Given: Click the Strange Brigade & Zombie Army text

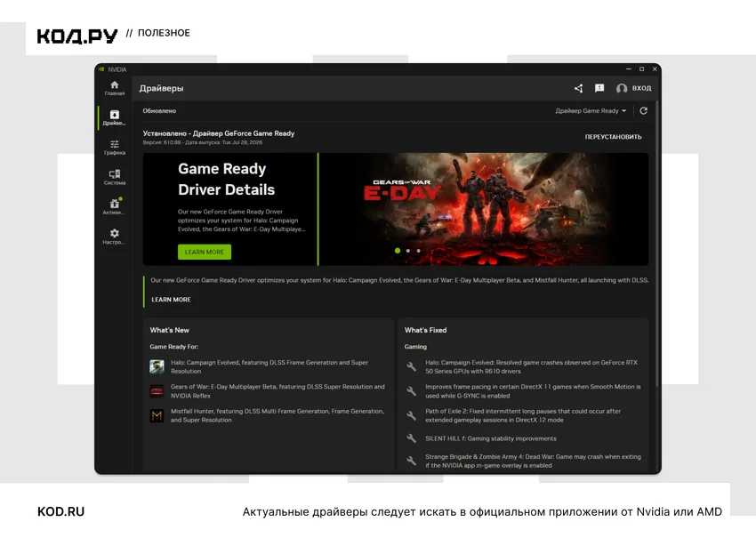Looking at the screenshot, I should (533, 461).
